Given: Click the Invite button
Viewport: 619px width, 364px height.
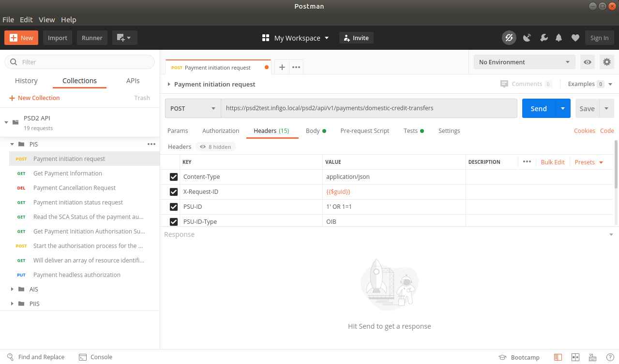Looking at the screenshot, I should click(356, 38).
